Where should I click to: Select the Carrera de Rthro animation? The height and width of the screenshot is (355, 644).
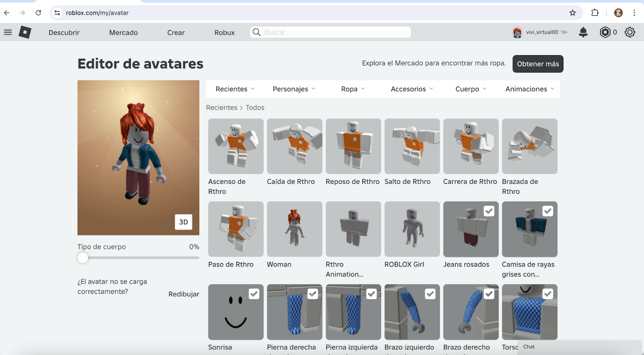pos(471,146)
